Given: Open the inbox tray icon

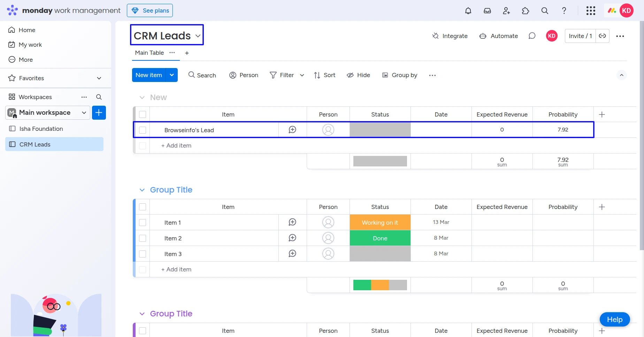Looking at the screenshot, I should click(x=487, y=11).
